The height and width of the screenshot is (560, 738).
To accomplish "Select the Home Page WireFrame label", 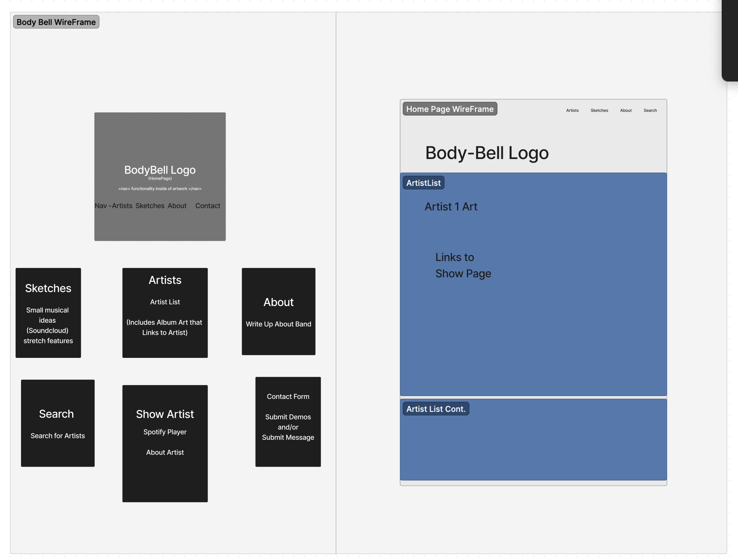I will [449, 109].
